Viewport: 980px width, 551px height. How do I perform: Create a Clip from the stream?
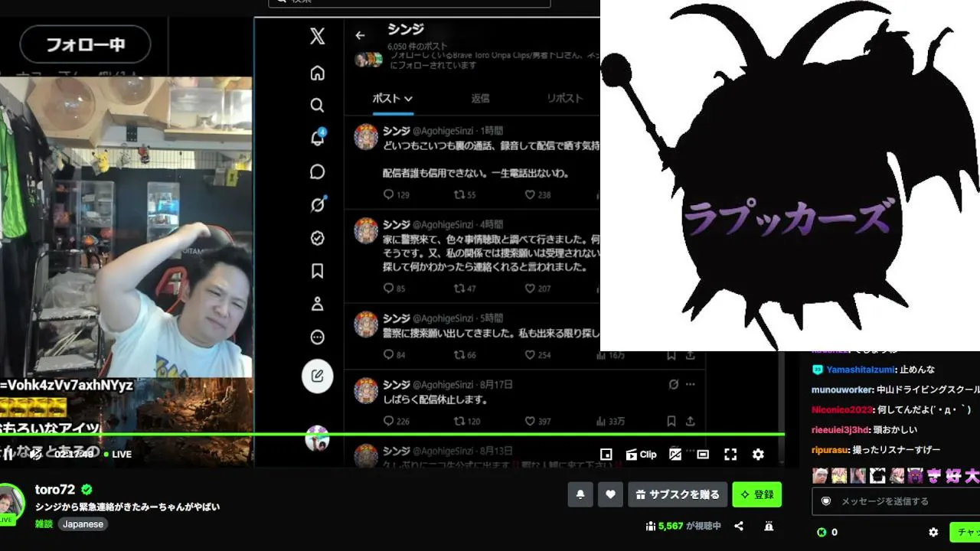642,454
